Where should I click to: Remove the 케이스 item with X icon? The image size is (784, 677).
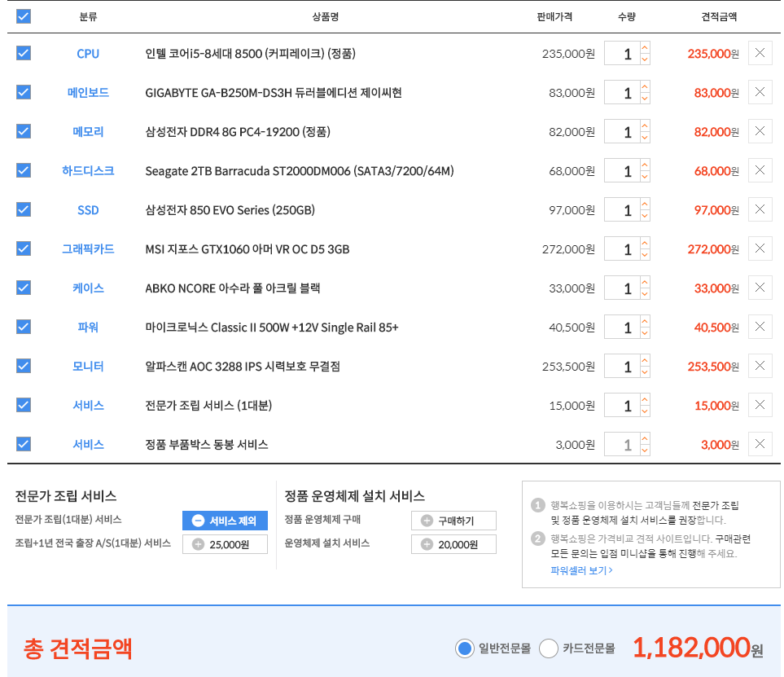[x=760, y=288]
